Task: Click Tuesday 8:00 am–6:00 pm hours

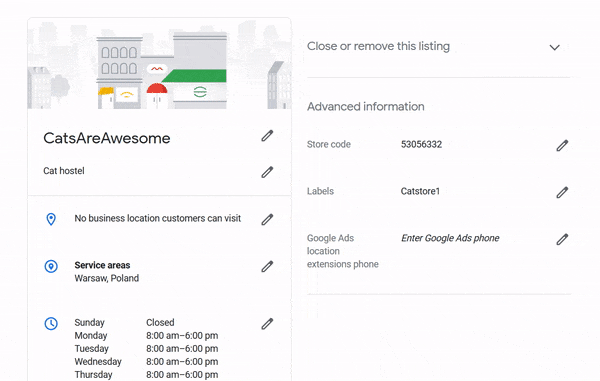Action: (x=146, y=348)
